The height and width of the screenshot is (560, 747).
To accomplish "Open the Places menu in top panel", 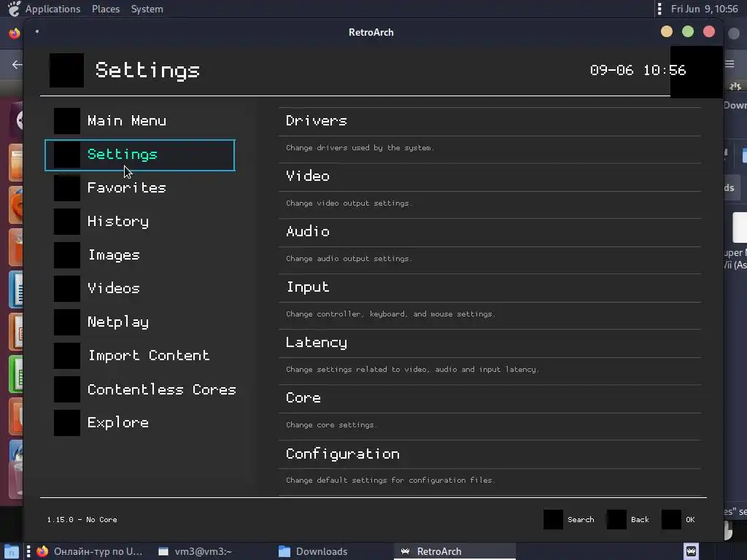I will [106, 9].
